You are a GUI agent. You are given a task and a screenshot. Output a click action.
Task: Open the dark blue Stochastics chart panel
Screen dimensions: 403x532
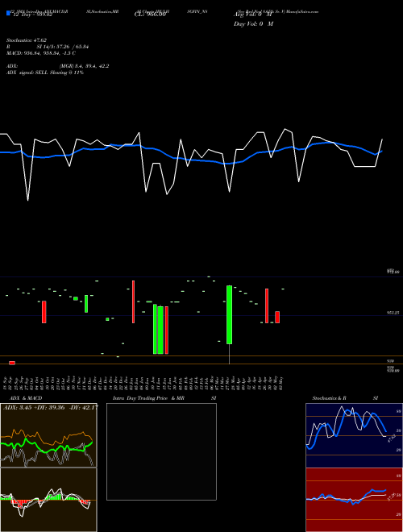click(x=354, y=435)
